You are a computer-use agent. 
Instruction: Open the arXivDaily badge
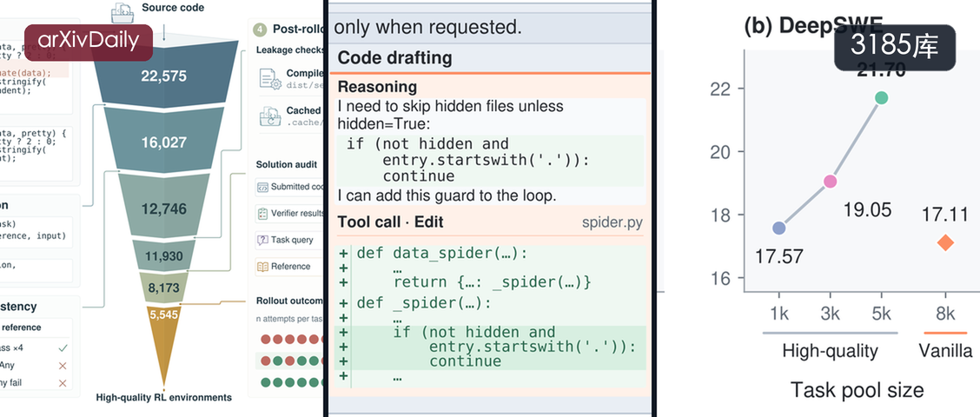click(89, 42)
